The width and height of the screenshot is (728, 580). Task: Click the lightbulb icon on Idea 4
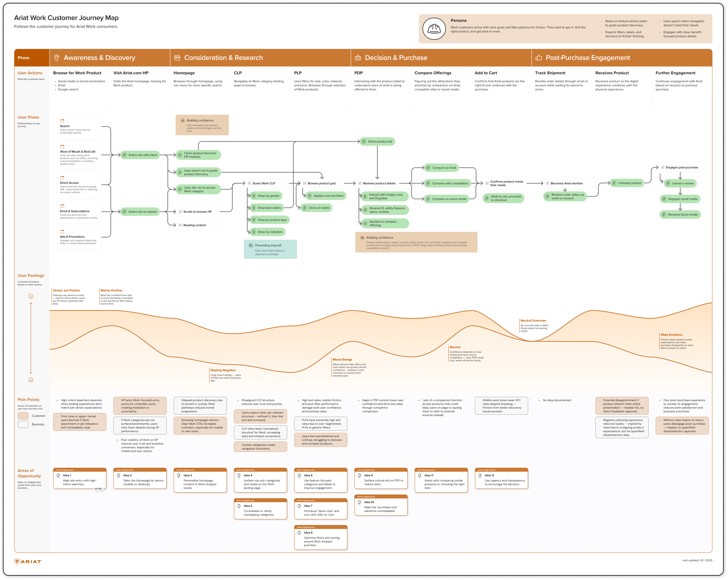coord(239,475)
